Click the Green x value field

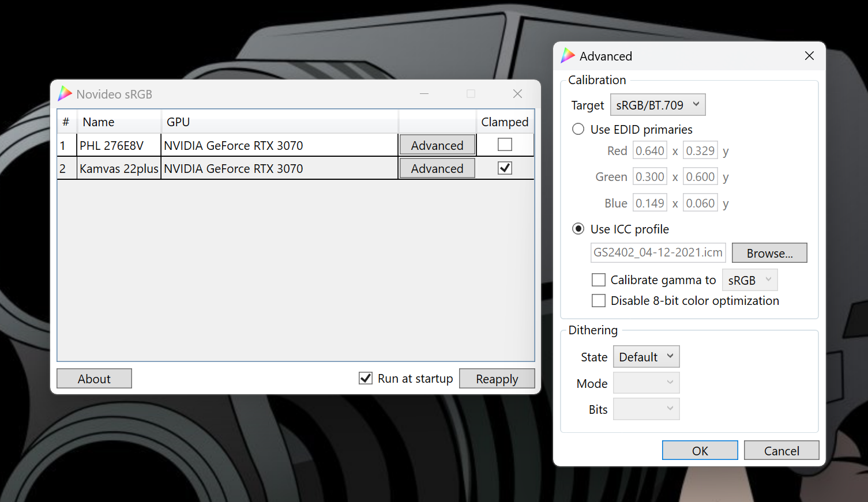tap(650, 177)
